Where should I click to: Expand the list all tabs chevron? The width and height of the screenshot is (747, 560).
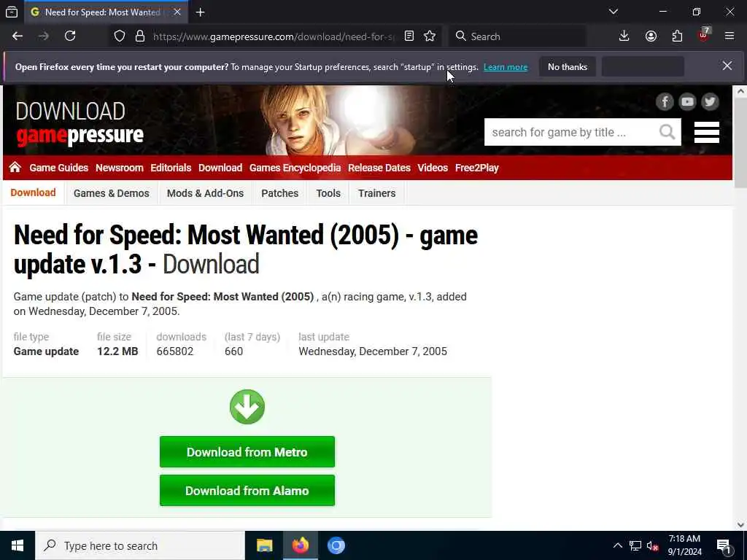[x=613, y=12]
